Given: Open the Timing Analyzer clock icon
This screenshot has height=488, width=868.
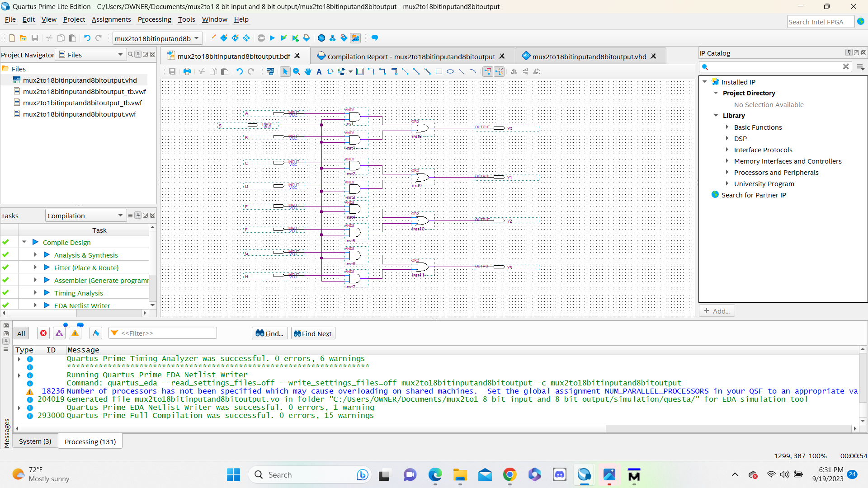Looking at the screenshot, I should coord(321,38).
